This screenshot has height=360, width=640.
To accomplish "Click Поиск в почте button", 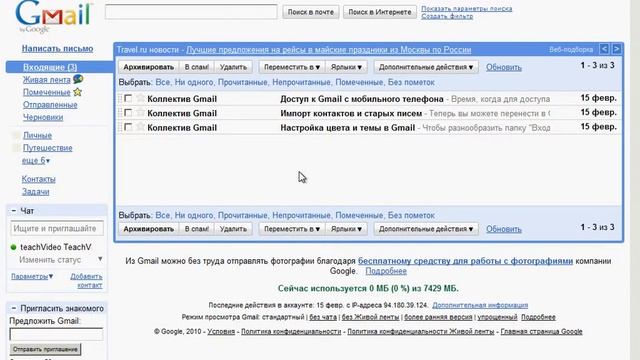I will click(x=311, y=12).
